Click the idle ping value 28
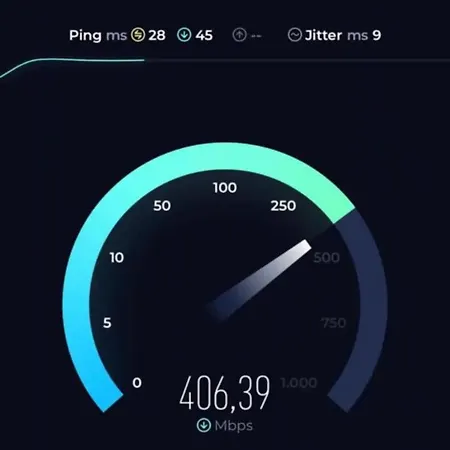Screen dimensions: 450x450 tap(157, 35)
